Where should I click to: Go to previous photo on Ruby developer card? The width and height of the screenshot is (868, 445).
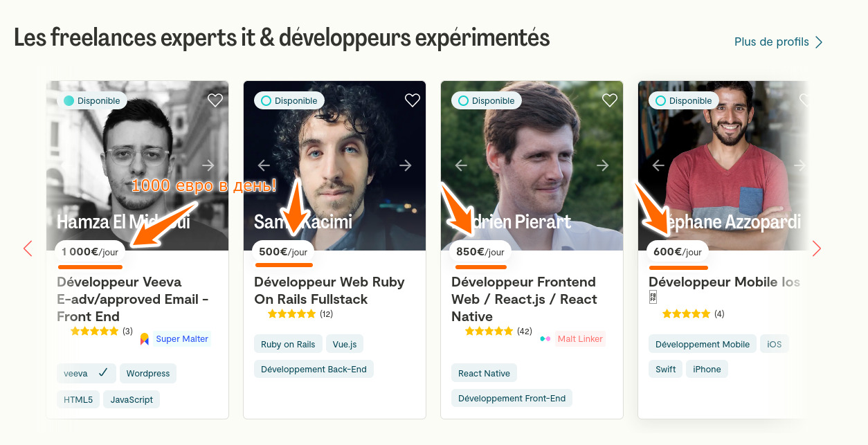tap(264, 165)
